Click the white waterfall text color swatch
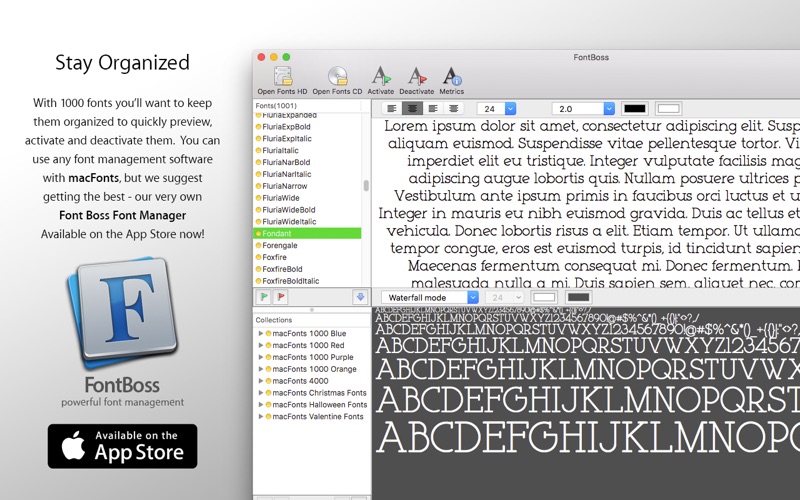This screenshot has height=500, width=800. click(544, 297)
